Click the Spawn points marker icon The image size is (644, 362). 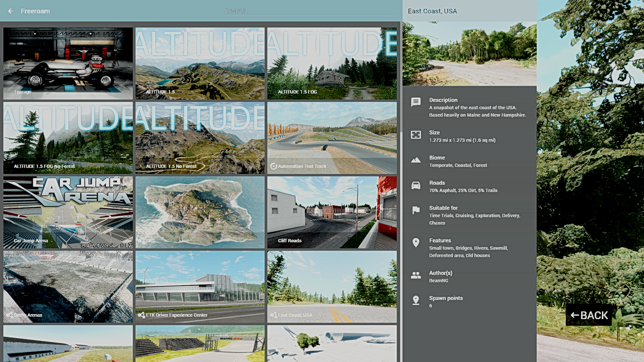tap(416, 300)
